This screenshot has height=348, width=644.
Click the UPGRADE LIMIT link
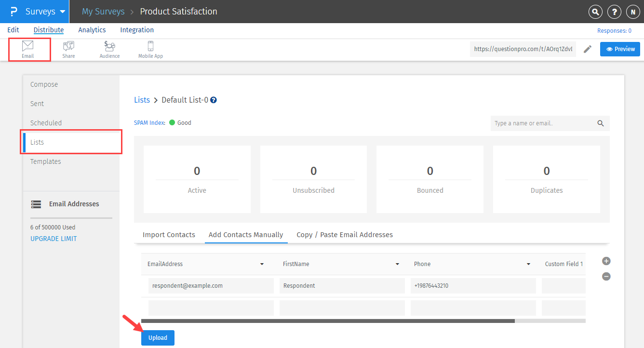coord(54,239)
